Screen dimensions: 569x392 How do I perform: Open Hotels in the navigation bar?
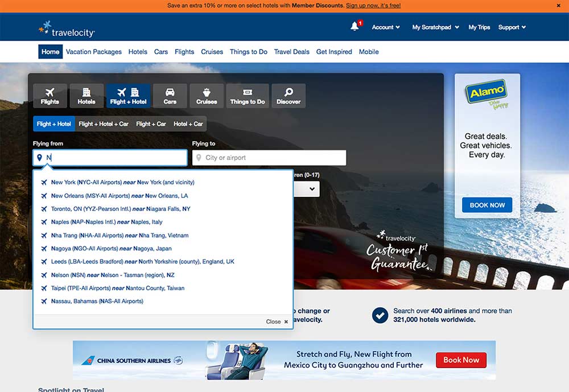point(138,52)
